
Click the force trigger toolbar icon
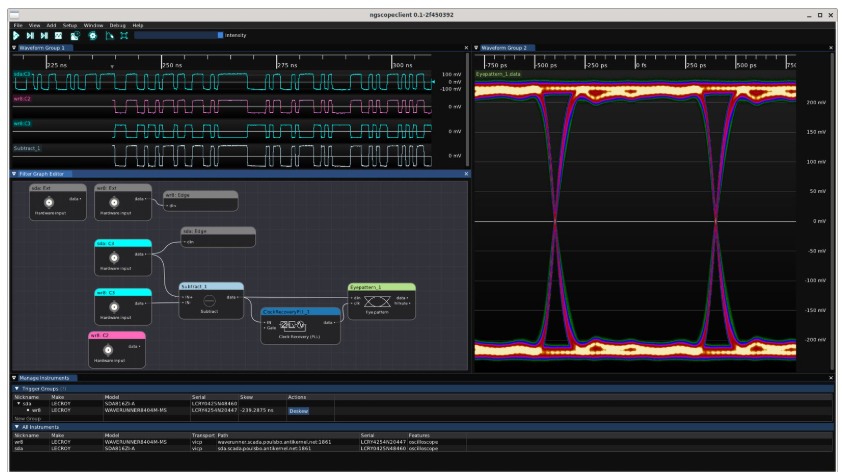pyautogui.click(x=45, y=35)
